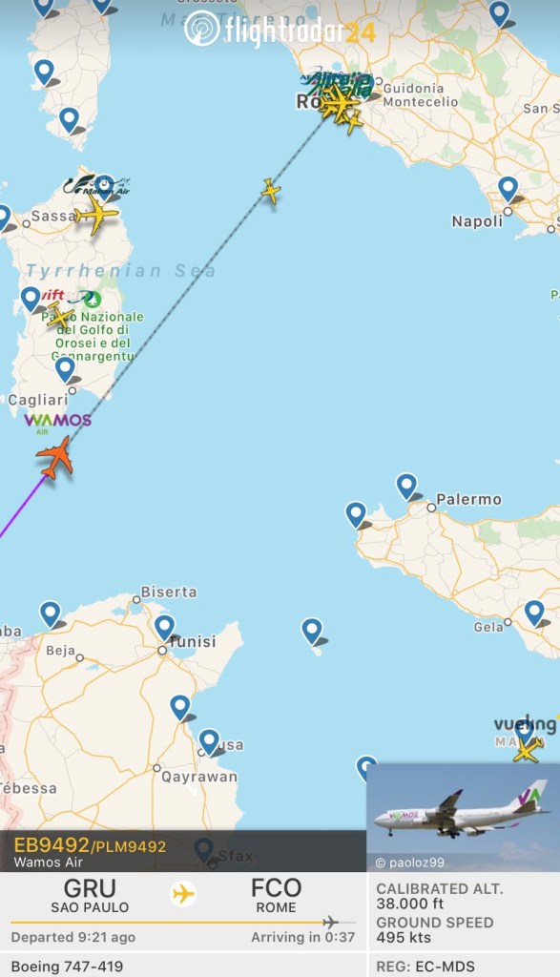Screen dimensions: 560x977
Task: Tap the FCO Rome arrival airport
Action: [276, 895]
